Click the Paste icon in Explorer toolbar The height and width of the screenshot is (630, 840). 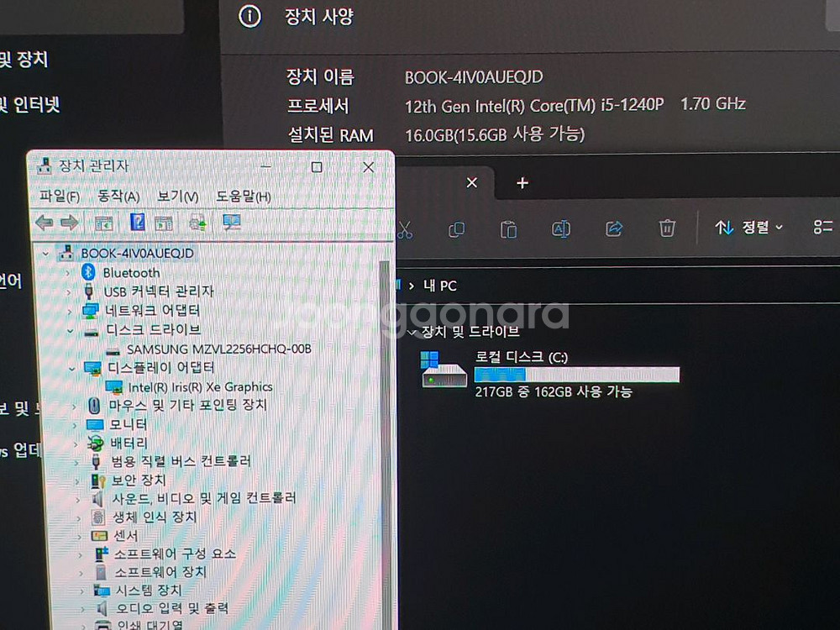click(508, 228)
